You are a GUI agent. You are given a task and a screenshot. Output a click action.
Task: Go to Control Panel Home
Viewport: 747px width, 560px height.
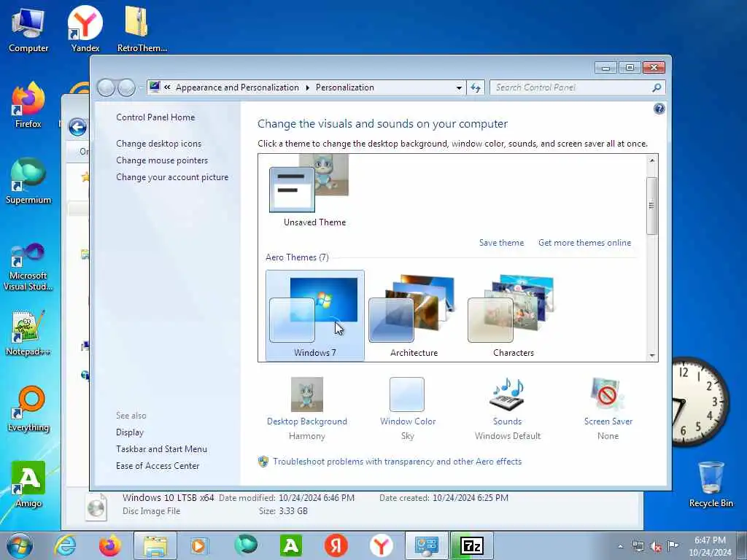(155, 117)
